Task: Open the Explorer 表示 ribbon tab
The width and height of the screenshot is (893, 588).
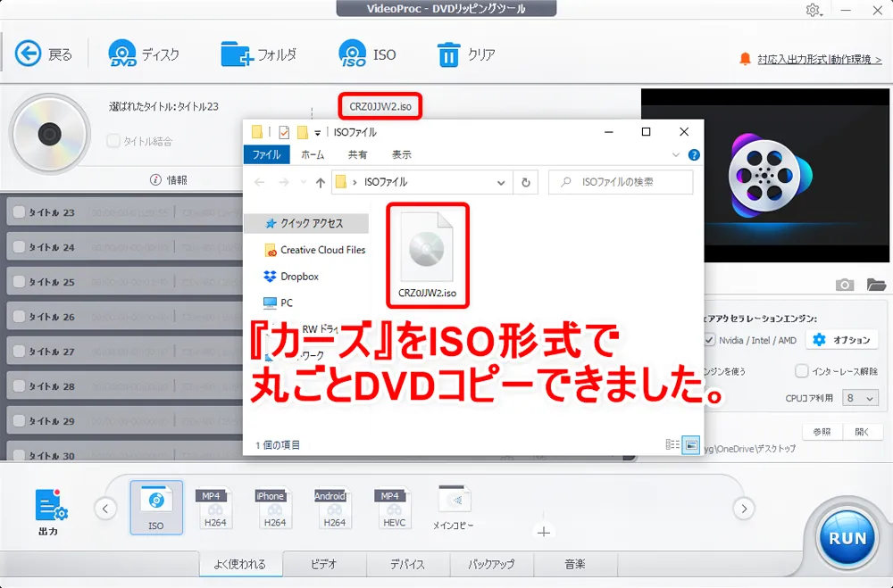Action: tap(401, 154)
